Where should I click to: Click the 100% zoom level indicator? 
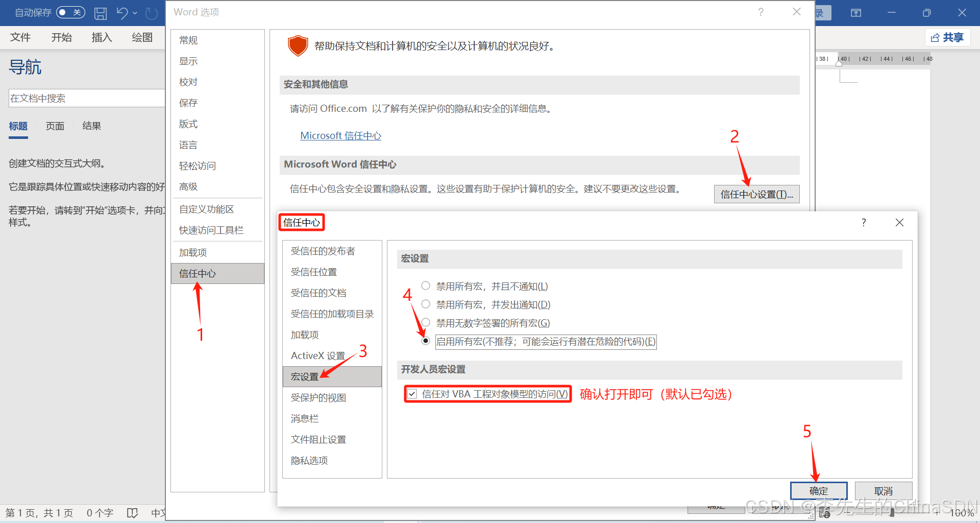[x=962, y=513]
